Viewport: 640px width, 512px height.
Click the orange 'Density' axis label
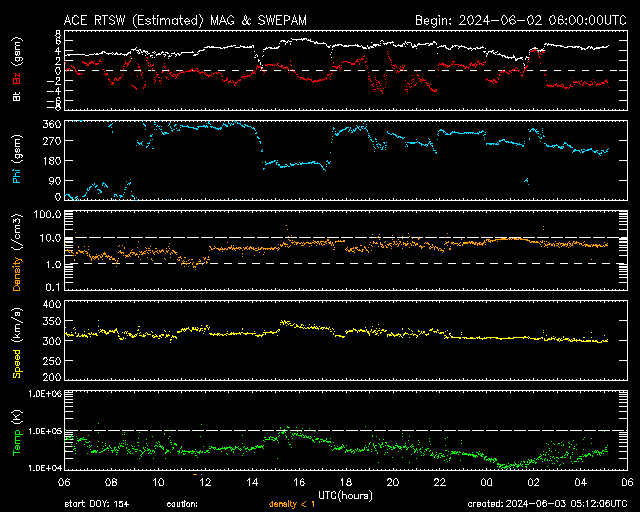point(17,274)
